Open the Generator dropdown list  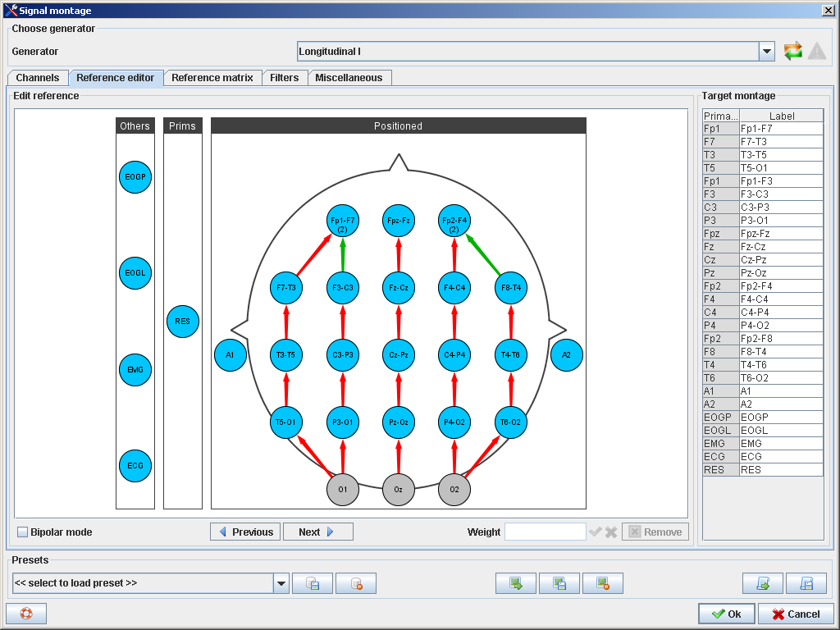pyautogui.click(x=767, y=51)
